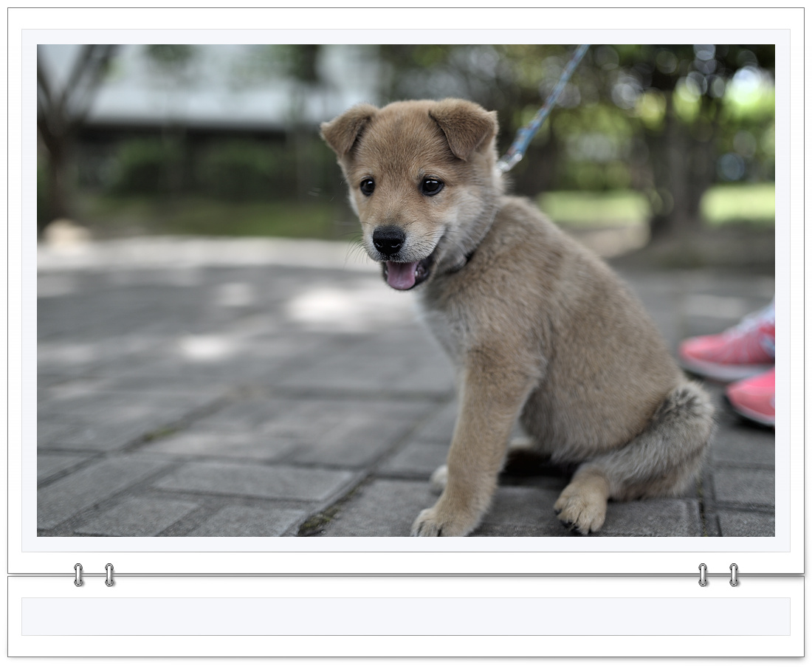This screenshot has height=672, width=812.
Task: Click the puppy's hind paw
Action: coord(580,508)
